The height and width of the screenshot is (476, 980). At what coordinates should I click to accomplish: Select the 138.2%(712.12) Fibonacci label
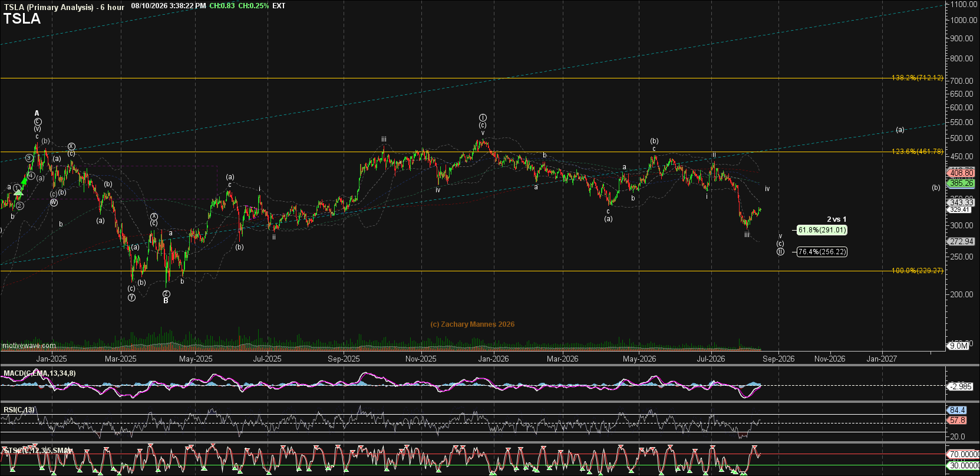point(917,78)
